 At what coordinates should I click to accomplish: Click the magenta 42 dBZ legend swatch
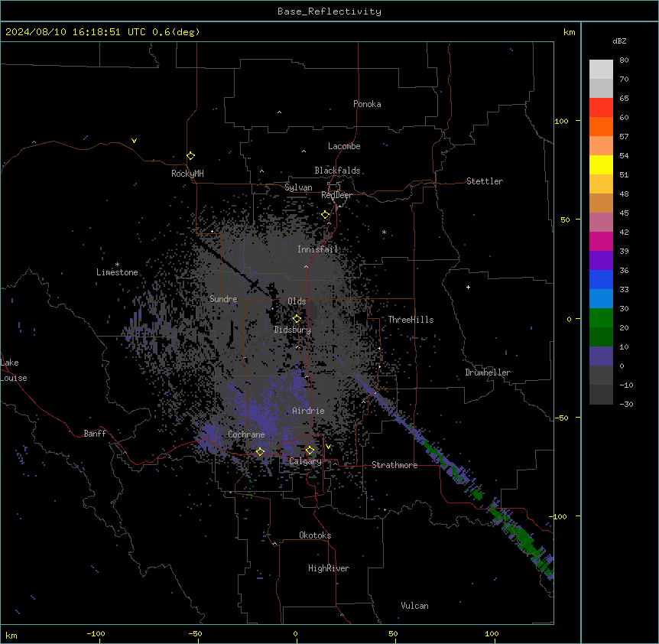point(601,241)
